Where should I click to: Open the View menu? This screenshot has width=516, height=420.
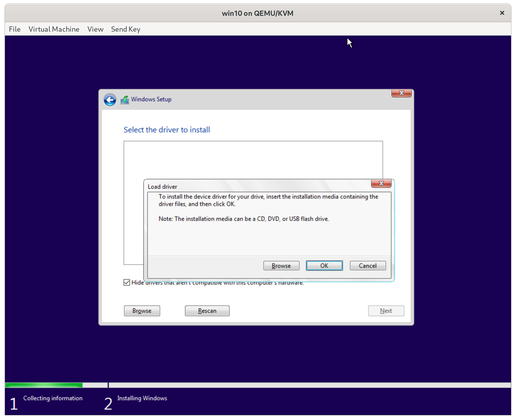(95, 29)
